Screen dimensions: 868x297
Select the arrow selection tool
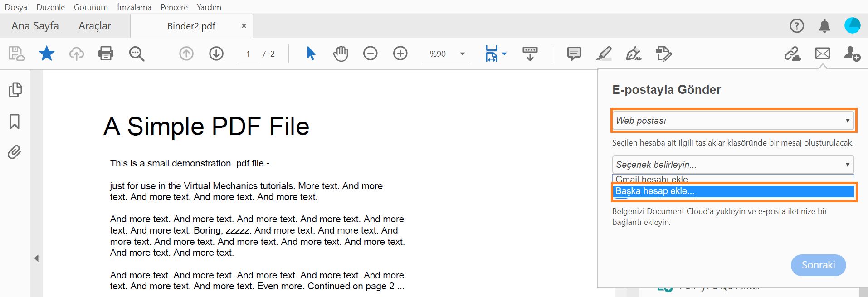(311, 54)
